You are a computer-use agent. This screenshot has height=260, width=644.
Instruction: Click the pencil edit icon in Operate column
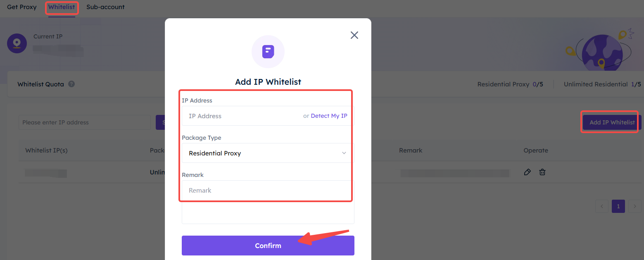point(527,172)
